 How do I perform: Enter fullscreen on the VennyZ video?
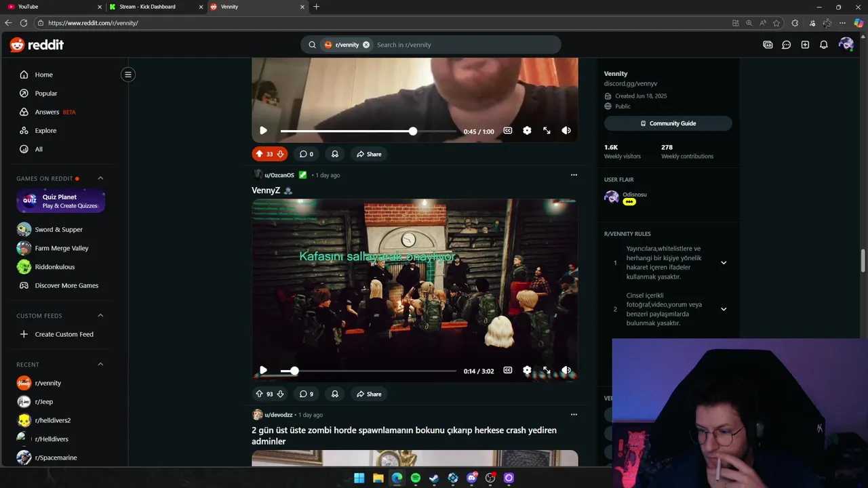pyautogui.click(x=547, y=371)
